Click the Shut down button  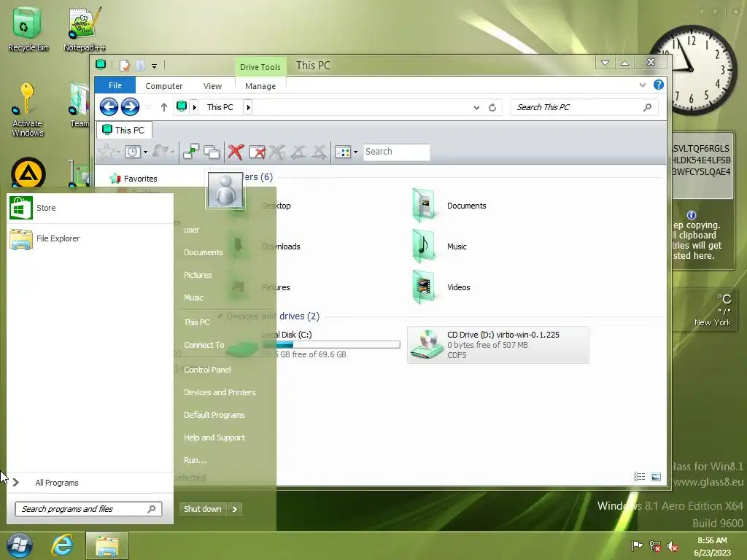[x=203, y=509]
